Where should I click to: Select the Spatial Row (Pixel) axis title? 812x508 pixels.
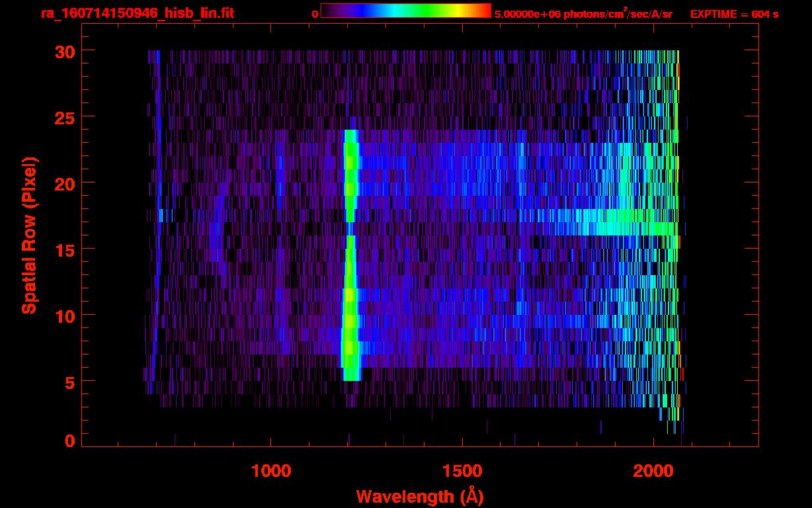(x=29, y=235)
